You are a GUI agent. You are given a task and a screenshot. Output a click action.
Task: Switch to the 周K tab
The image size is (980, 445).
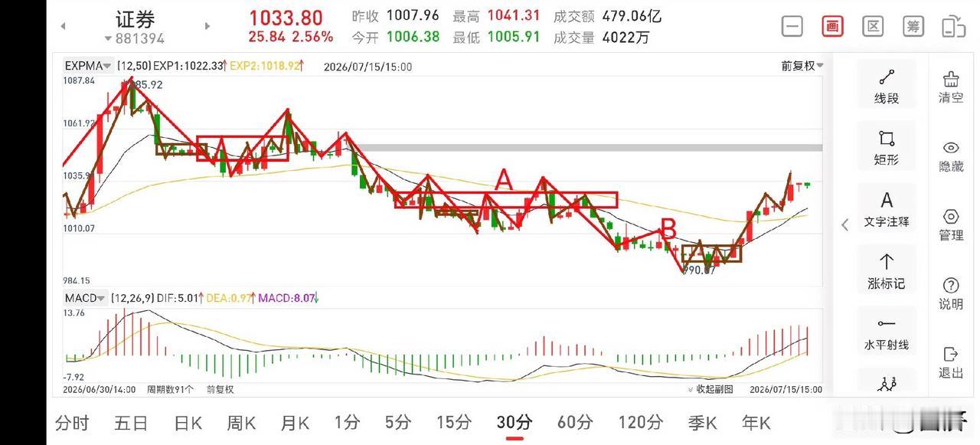coord(242,422)
